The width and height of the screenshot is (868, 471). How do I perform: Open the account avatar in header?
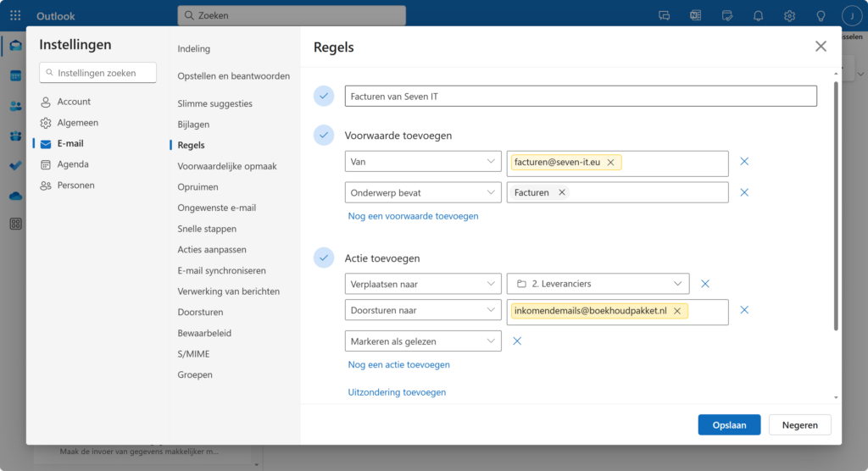pos(852,15)
